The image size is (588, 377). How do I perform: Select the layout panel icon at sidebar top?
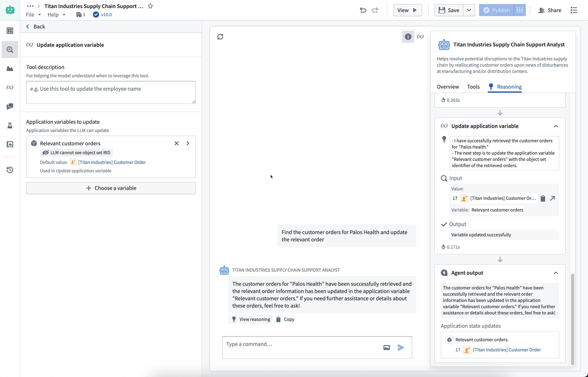[x=10, y=31]
